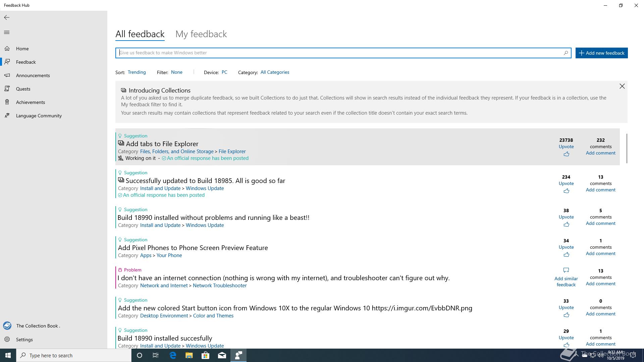Viewport: 644px width, 362px height.
Task: Open Your Phone category link
Action: 169,255
